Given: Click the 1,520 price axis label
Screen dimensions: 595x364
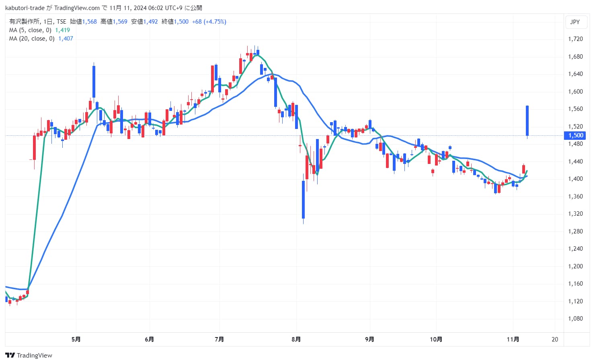Looking at the screenshot, I should [575, 127].
